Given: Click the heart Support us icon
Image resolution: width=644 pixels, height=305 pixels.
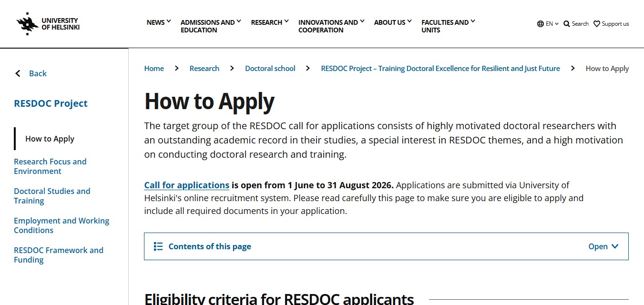Looking at the screenshot, I should click(596, 24).
